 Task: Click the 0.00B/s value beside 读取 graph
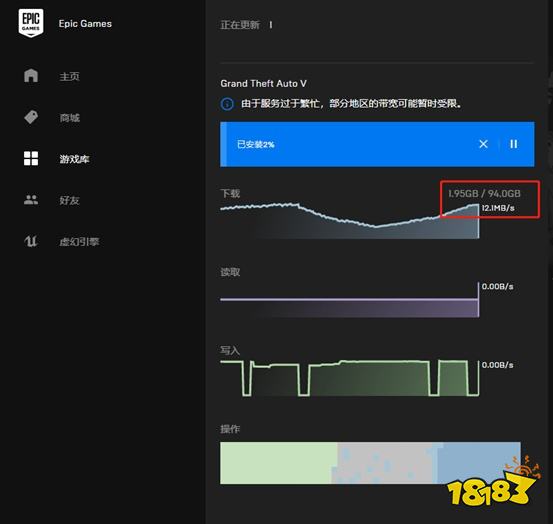tap(497, 286)
